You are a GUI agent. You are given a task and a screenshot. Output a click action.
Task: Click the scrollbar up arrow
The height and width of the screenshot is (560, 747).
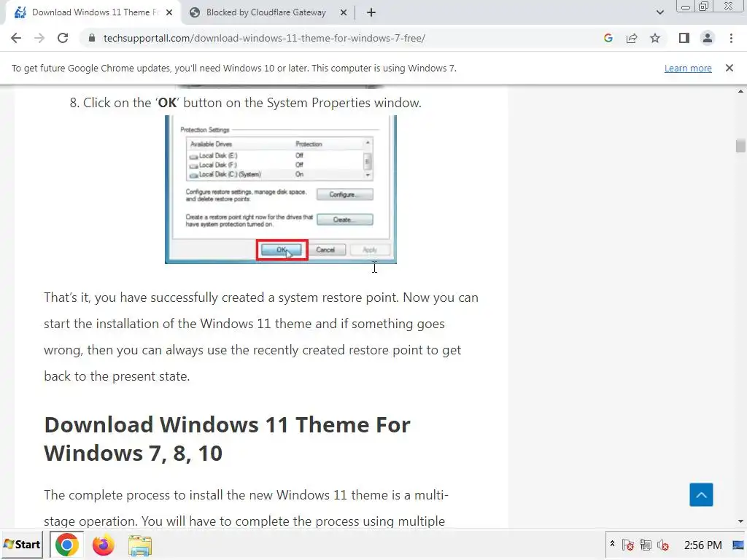click(x=740, y=91)
